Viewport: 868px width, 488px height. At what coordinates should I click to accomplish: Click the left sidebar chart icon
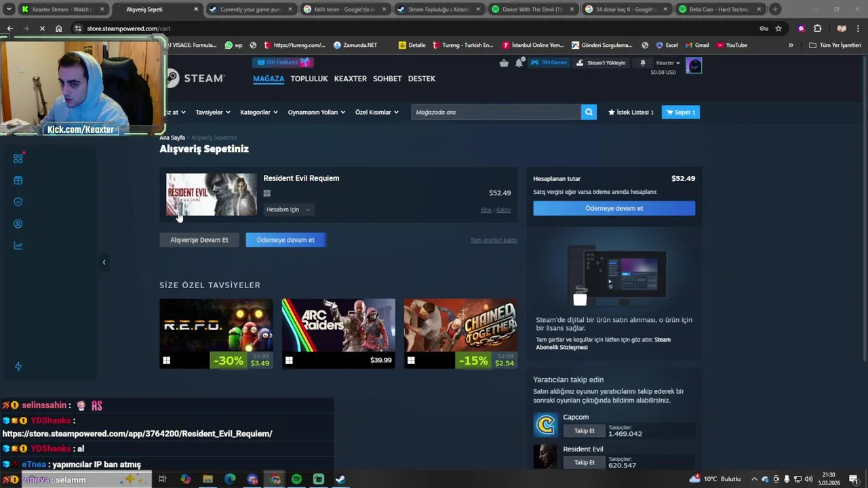point(18,245)
